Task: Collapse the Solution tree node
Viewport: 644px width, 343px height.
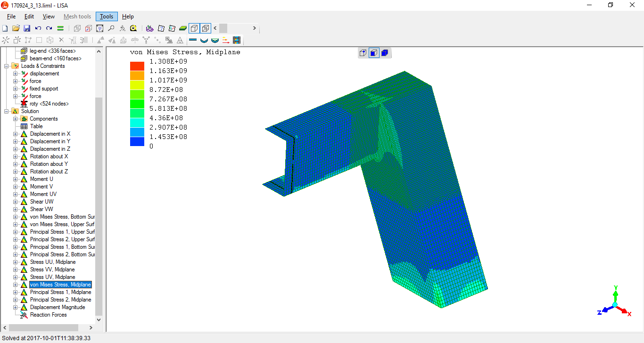Action: pyautogui.click(x=7, y=111)
